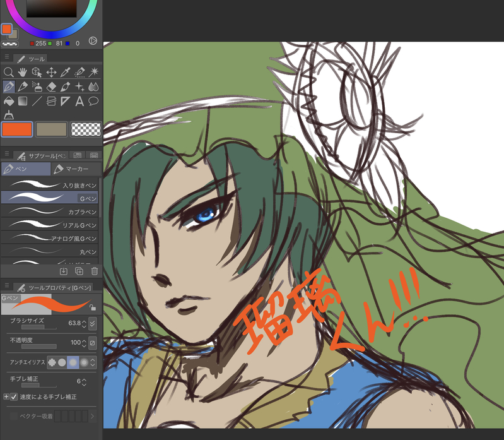
Task: Open brush size dynamics settings button
Action: (93, 323)
